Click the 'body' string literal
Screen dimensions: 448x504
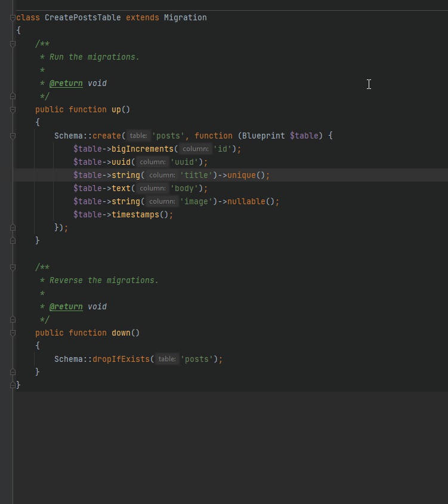click(x=184, y=188)
